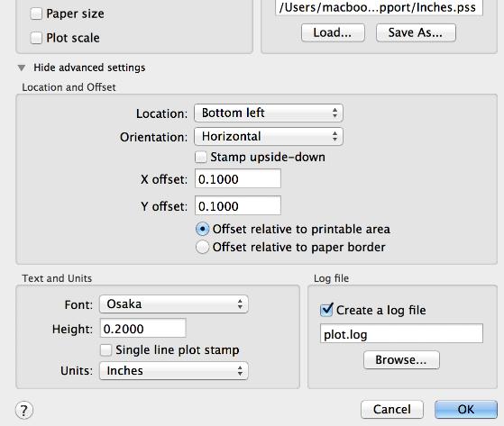Confirm the dialog with OK
The height and width of the screenshot is (426, 504).
tap(466, 409)
